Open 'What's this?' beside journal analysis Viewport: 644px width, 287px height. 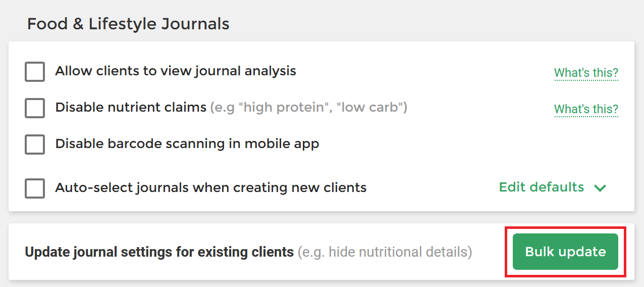click(586, 73)
